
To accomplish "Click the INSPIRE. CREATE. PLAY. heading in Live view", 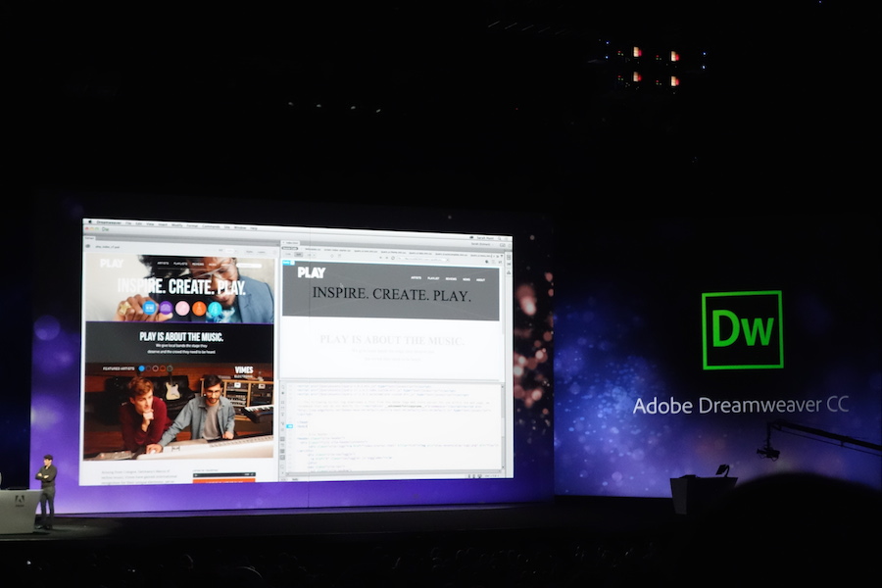I will (391, 293).
